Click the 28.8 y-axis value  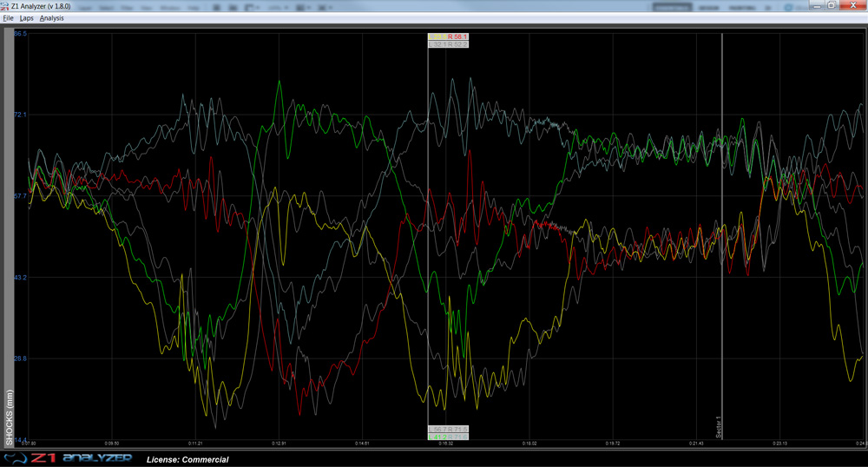pos(20,358)
